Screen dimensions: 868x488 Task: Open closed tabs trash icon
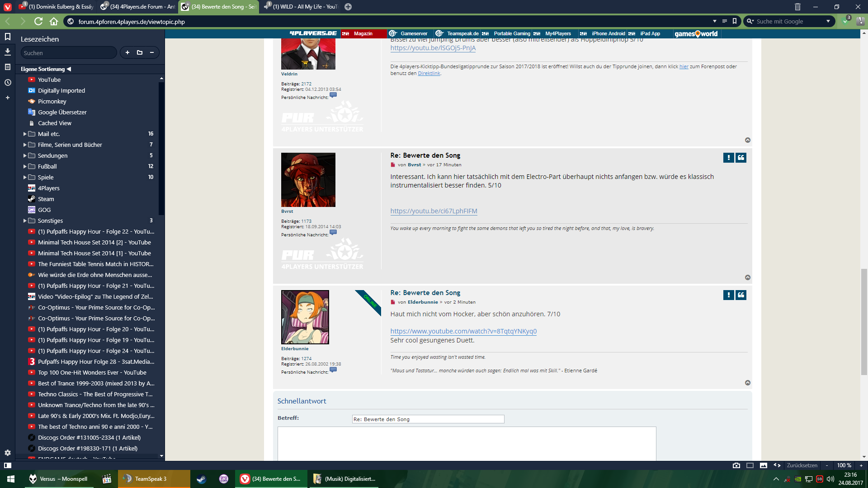pos(797,7)
